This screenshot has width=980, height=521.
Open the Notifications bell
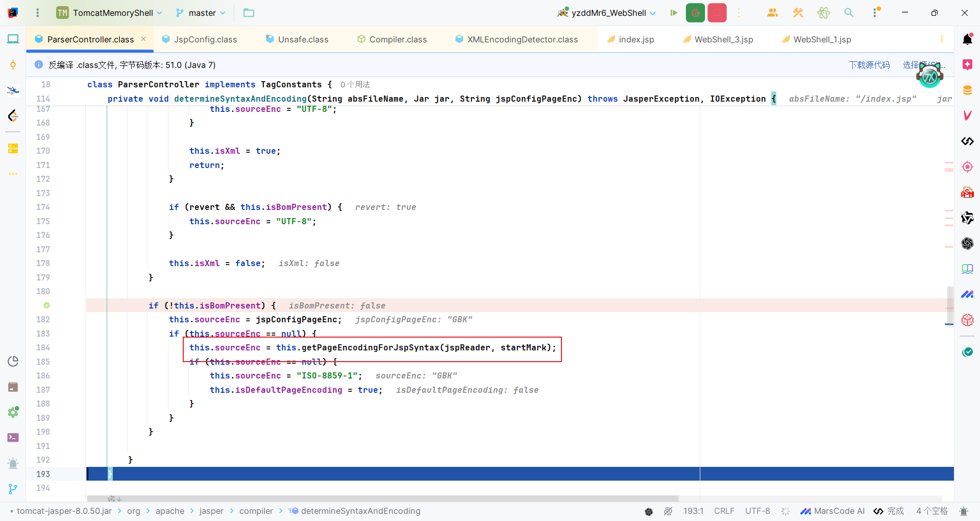point(967,39)
